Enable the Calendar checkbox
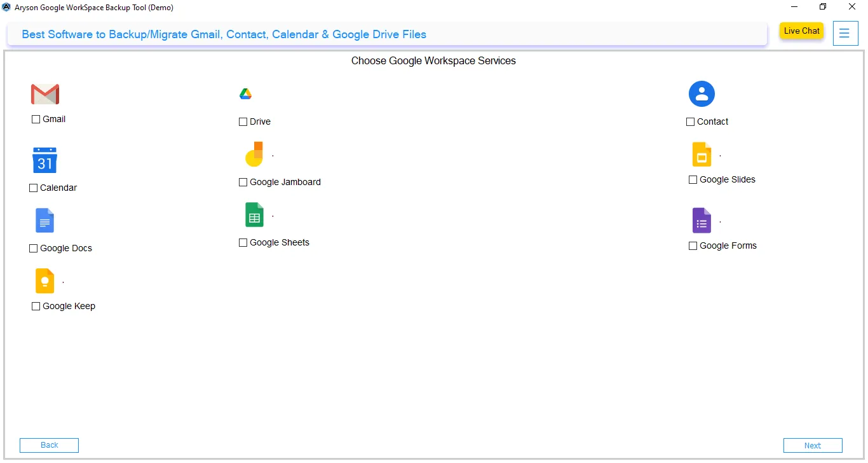 point(33,188)
